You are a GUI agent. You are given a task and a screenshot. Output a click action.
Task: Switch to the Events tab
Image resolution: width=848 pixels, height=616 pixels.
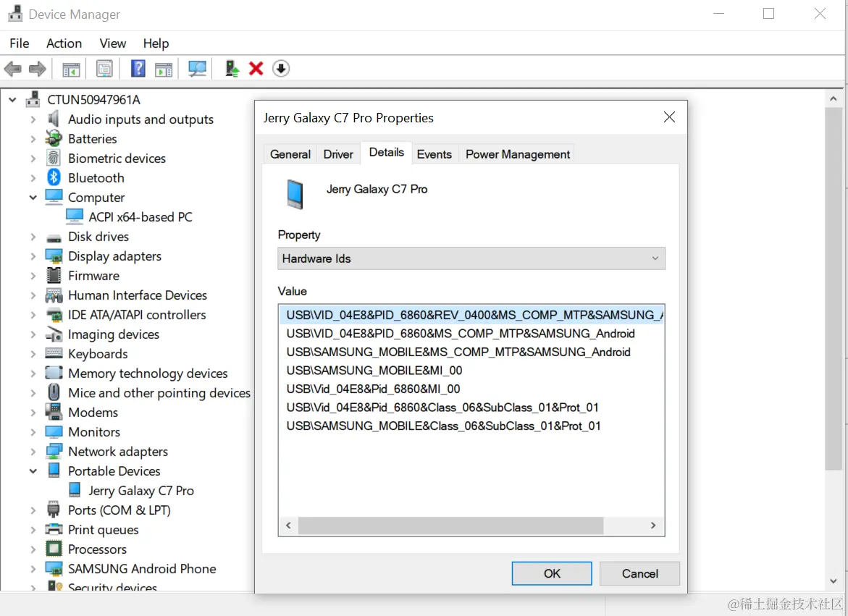[435, 154]
